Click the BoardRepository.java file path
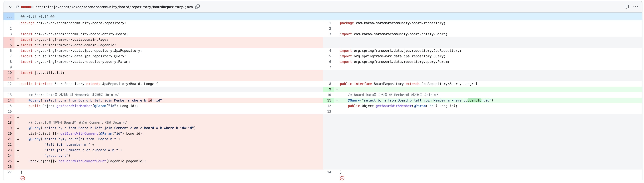Image resolution: width=644 pixels, height=183 pixels. tap(114, 7)
